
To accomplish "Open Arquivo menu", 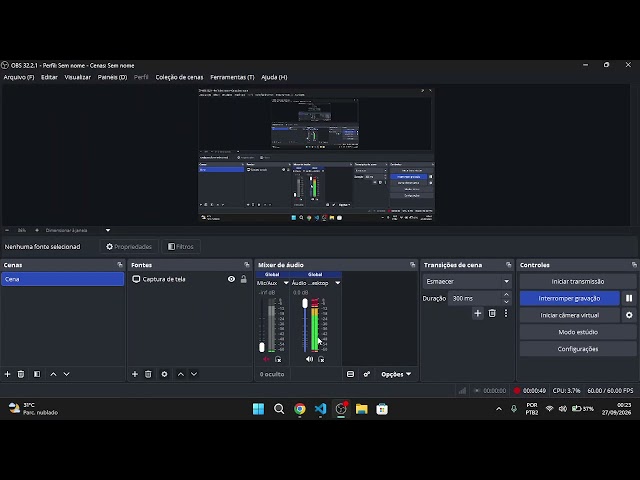I will tap(19, 77).
